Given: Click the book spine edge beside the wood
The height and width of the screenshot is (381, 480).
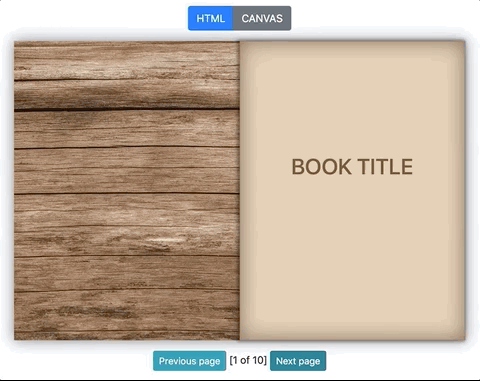Looking at the screenshot, I should [241, 190].
